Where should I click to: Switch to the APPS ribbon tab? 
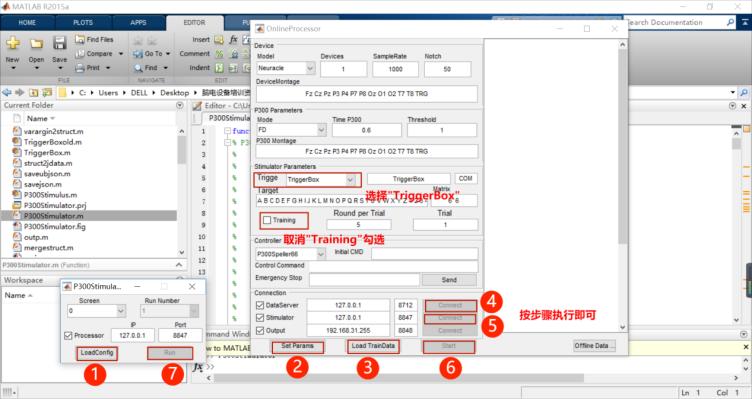tap(138, 23)
